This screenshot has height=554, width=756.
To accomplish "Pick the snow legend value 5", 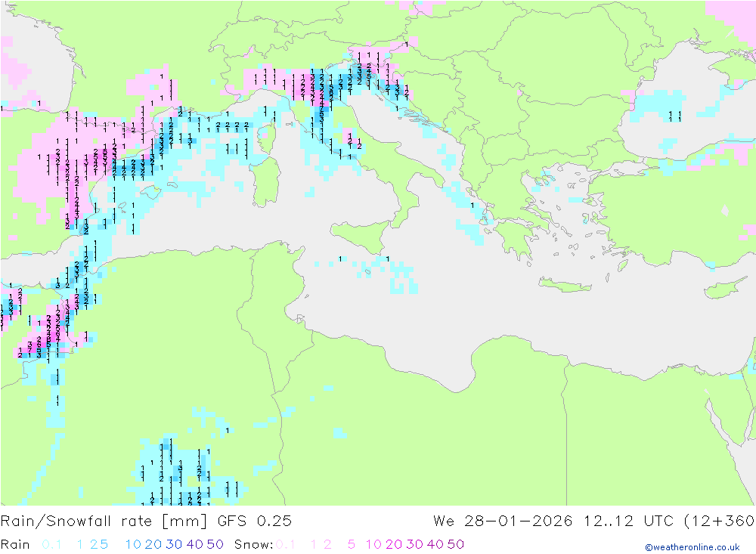I will pos(352,544).
